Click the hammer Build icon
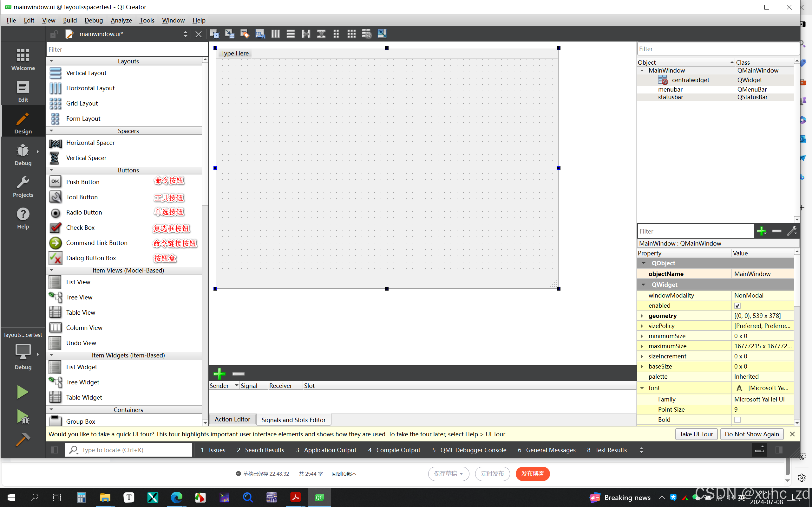The image size is (812, 507). (23, 440)
